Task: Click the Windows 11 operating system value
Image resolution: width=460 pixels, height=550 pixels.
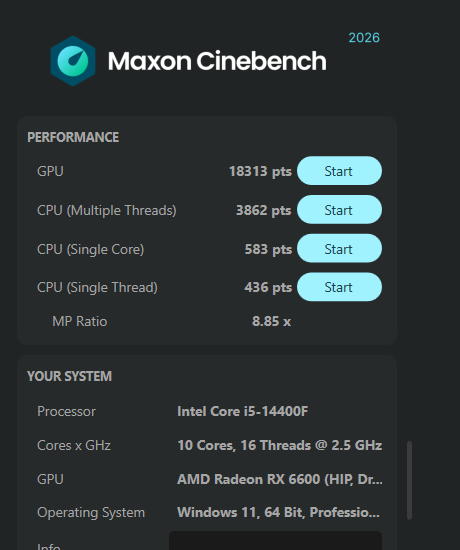Action: coord(278,512)
